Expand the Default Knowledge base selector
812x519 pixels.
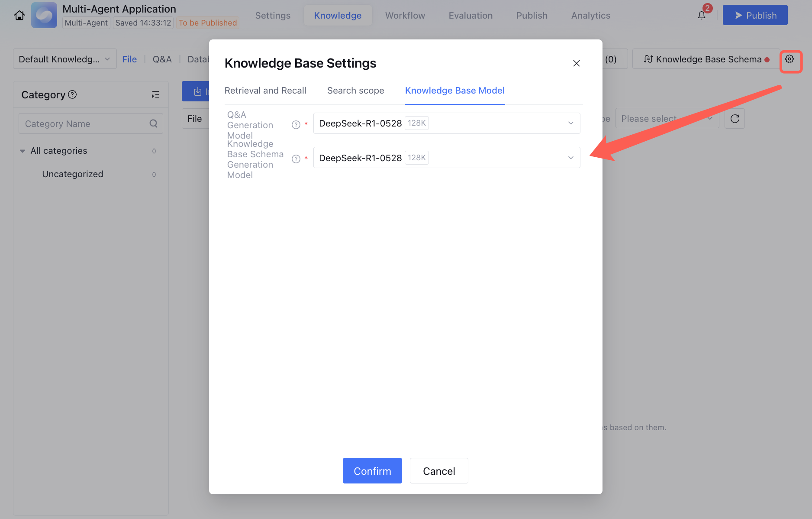point(64,59)
